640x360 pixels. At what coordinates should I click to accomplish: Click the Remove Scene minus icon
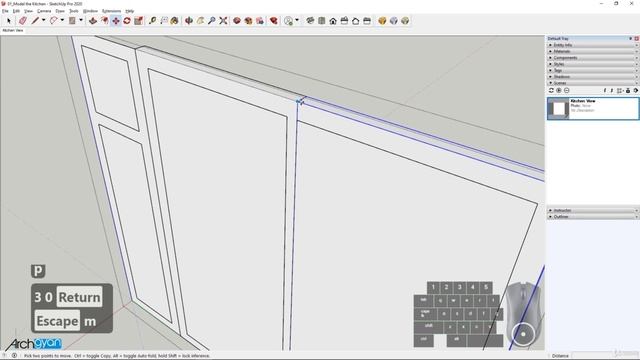567,90
